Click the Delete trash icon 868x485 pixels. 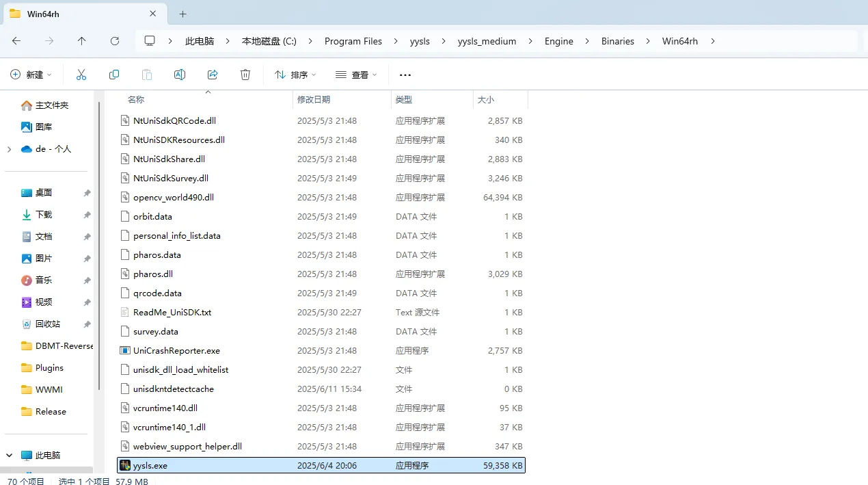click(x=245, y=75)
